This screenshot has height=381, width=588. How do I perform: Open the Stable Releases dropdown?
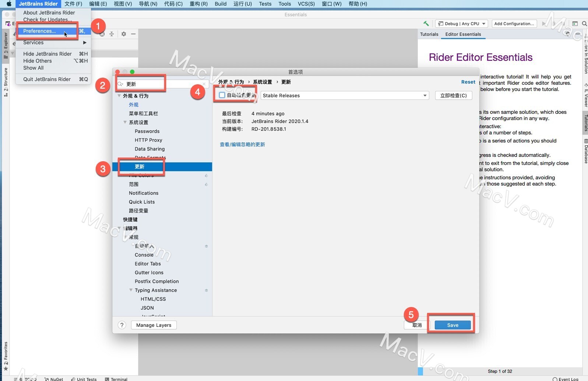click(345, 95)
